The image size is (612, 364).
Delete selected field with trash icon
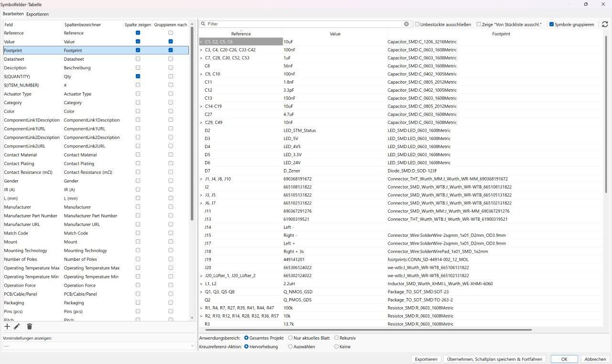pos(29,327)
